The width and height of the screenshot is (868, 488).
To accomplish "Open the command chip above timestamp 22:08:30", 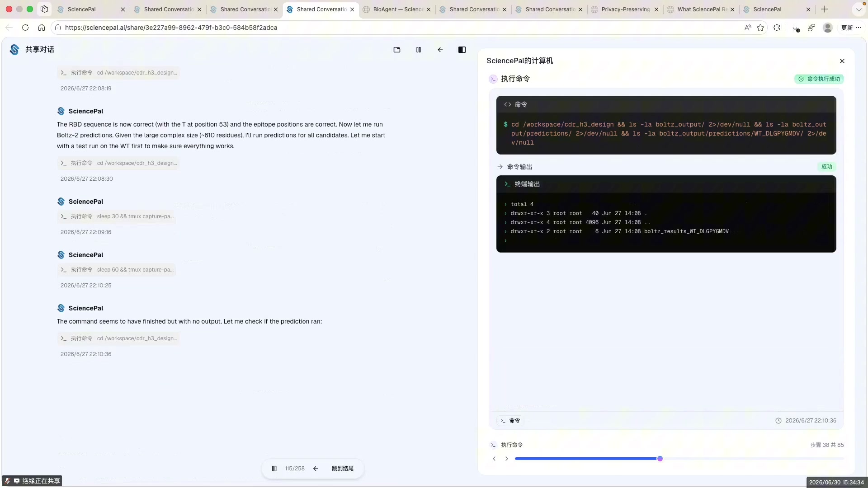I will point(118,163).
